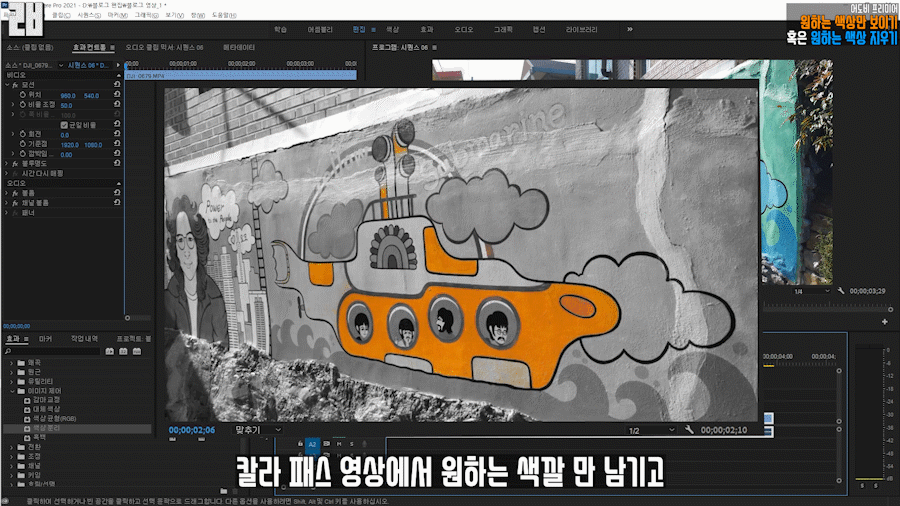The width and height of the screenshot is (900, 506).
Task: Reset the 불투명도 opacity effect
Action: click(x=117, y=163)
